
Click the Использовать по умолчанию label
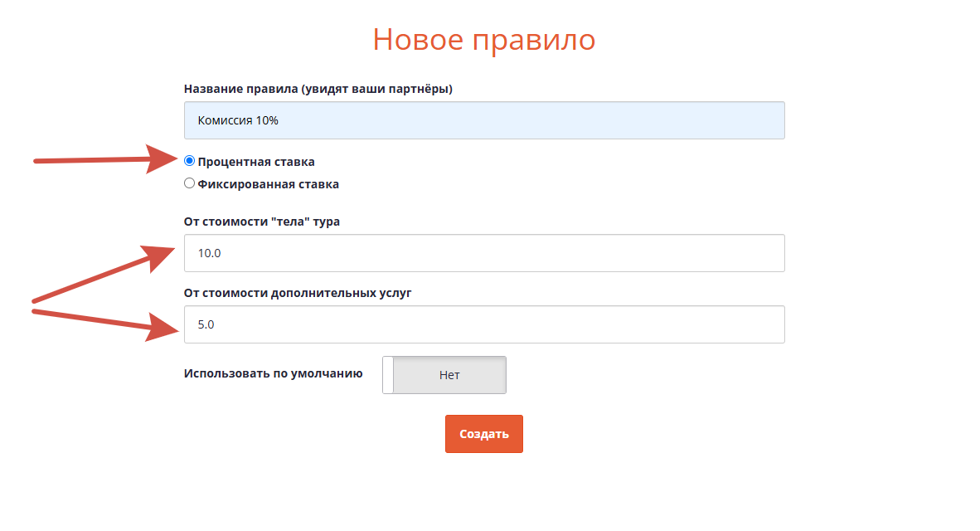coord(273,373)
